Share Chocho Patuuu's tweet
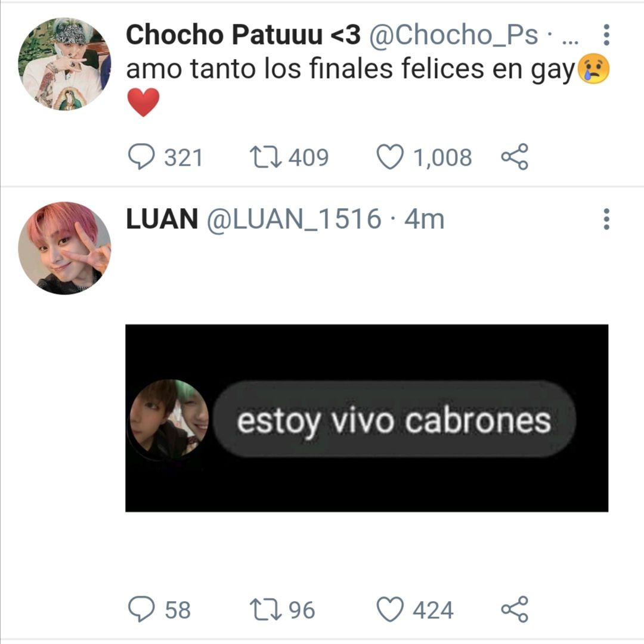 tap(515, 156)
